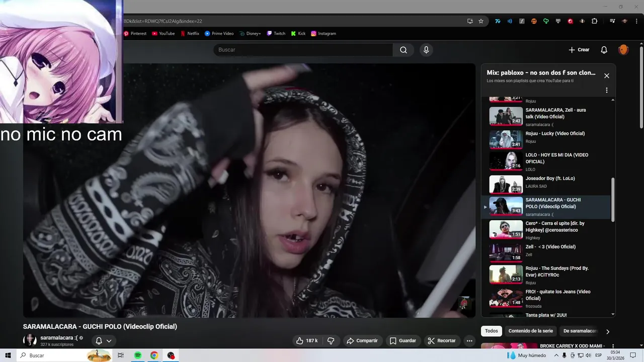Open Chrome from taskbar
644x362 pixels.
tap(154, 355)
